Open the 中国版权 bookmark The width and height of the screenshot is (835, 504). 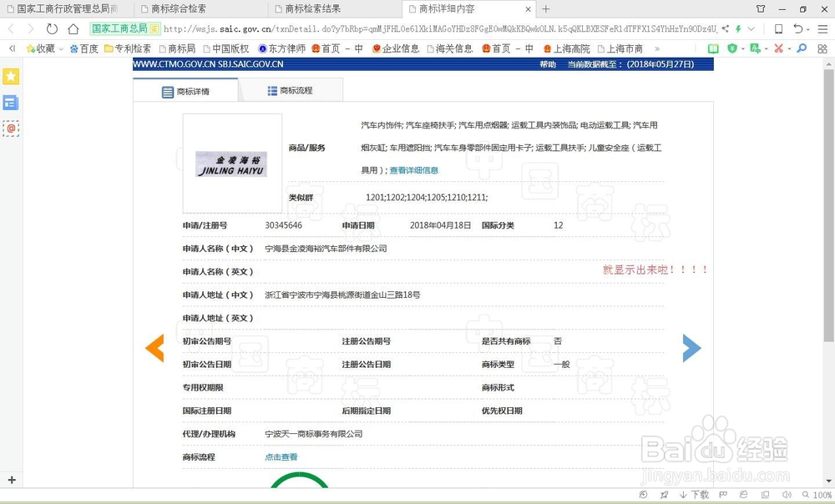coord(226,48)
